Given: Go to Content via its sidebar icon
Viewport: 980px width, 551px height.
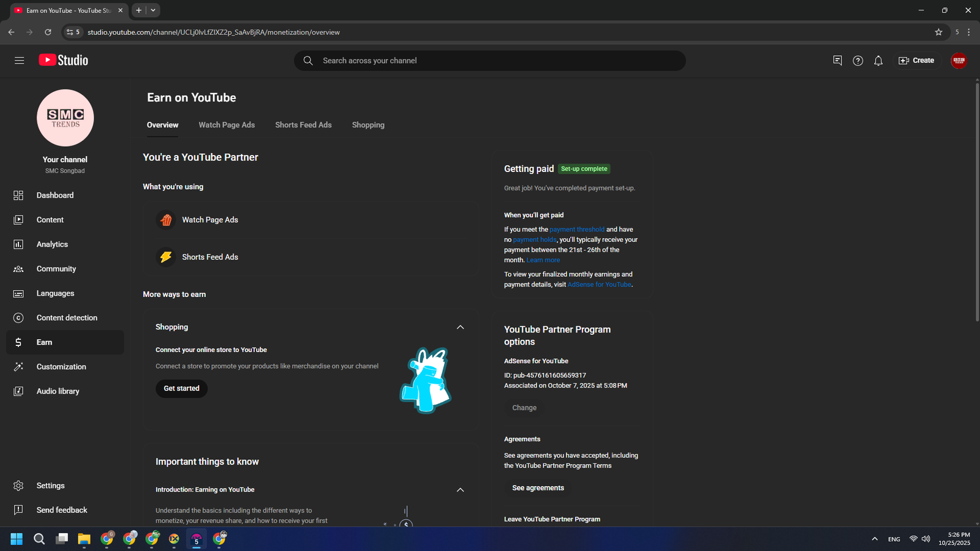Looking at the screenshot, I should (18, 220).
